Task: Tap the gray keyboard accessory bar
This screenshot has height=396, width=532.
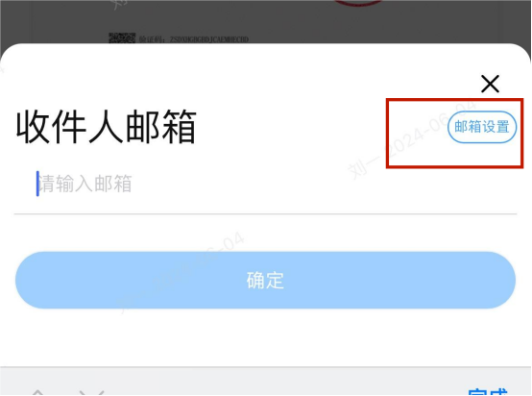Action: [x=265, y=382]
